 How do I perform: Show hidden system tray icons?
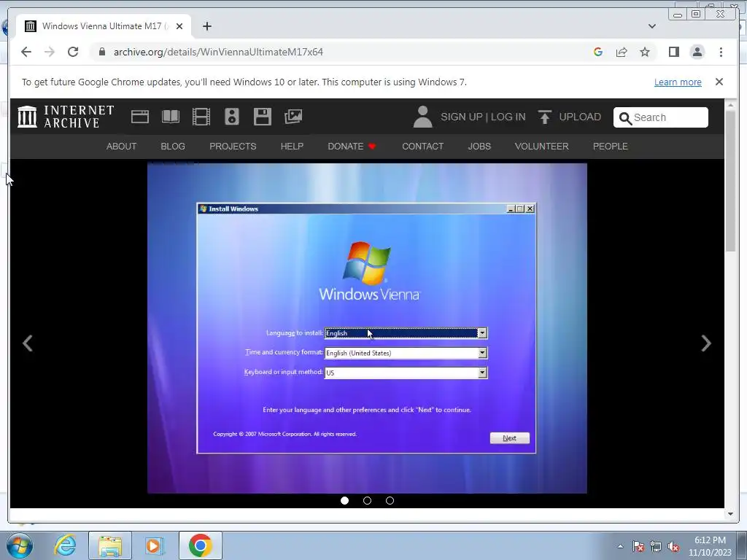pos(620,546)
